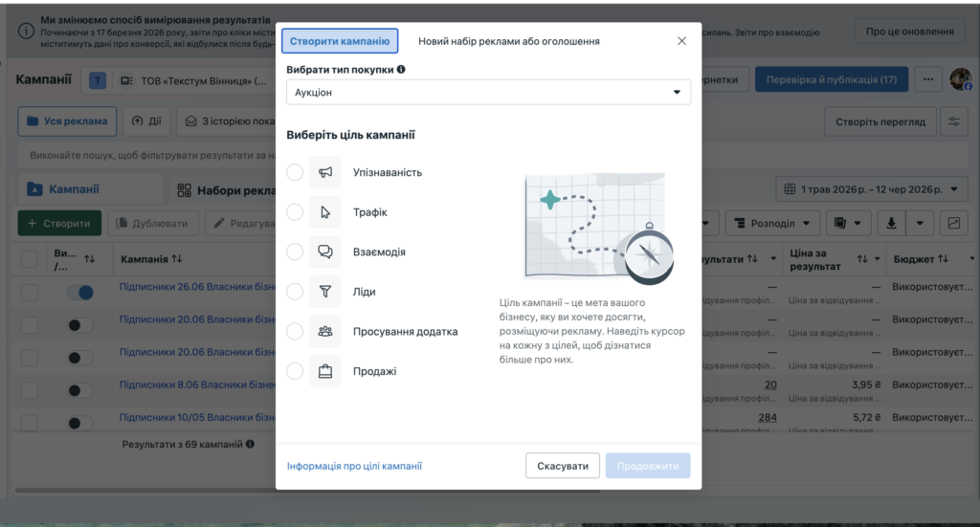Image resolution: width=980 pixels, height=527 pixels.
Task: Open the charts view icon
Action: [x=954, y=224]
